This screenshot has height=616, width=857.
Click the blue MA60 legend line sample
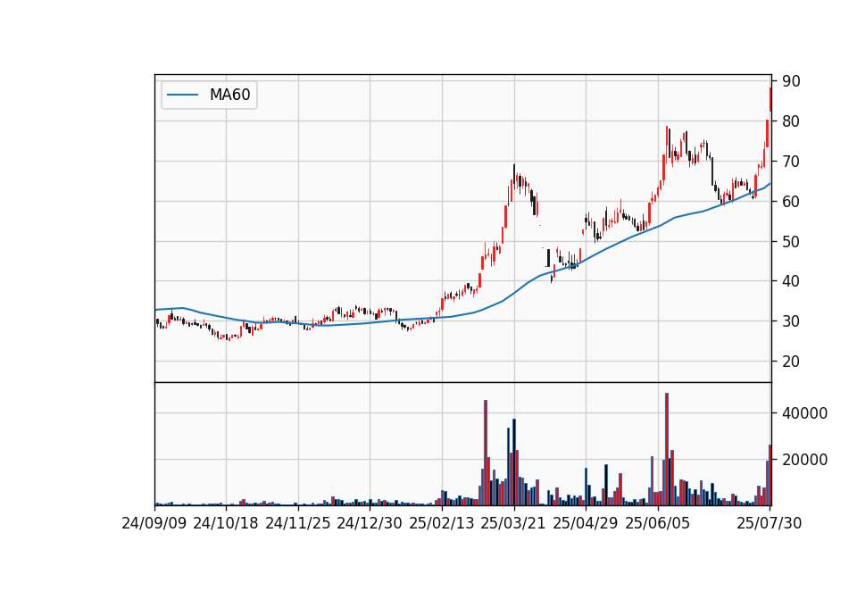(182, 96)
